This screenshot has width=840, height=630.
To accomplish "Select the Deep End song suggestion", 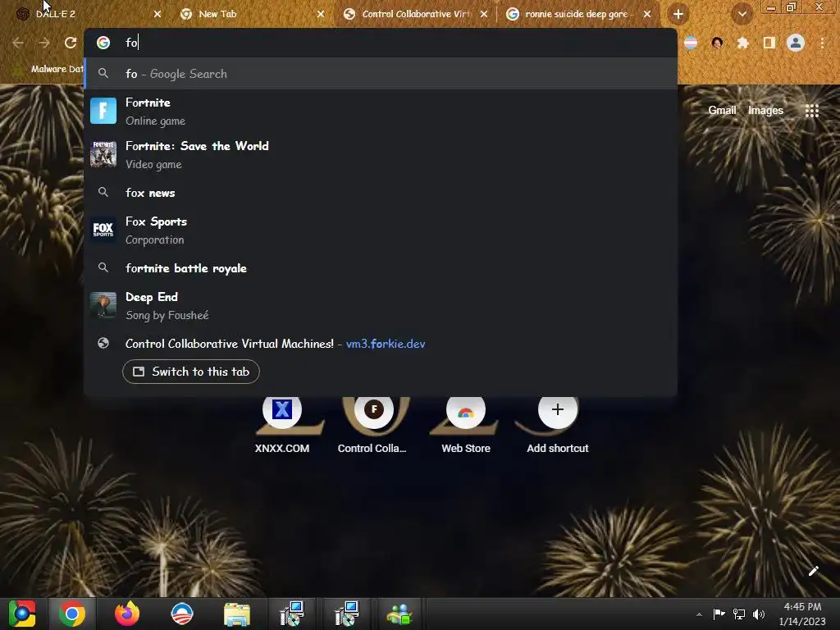I will coord(381,306).
